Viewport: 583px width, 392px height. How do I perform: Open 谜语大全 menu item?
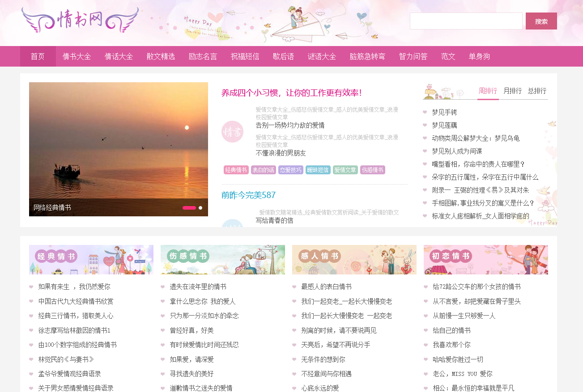click(x=322, y=56)
